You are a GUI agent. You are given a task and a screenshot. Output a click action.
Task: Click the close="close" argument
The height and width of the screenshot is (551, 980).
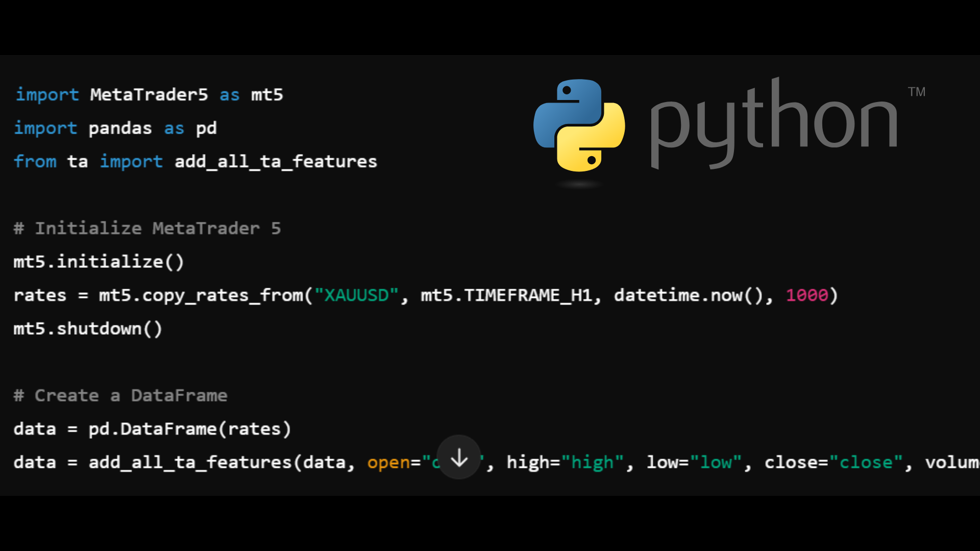point(834,463)
